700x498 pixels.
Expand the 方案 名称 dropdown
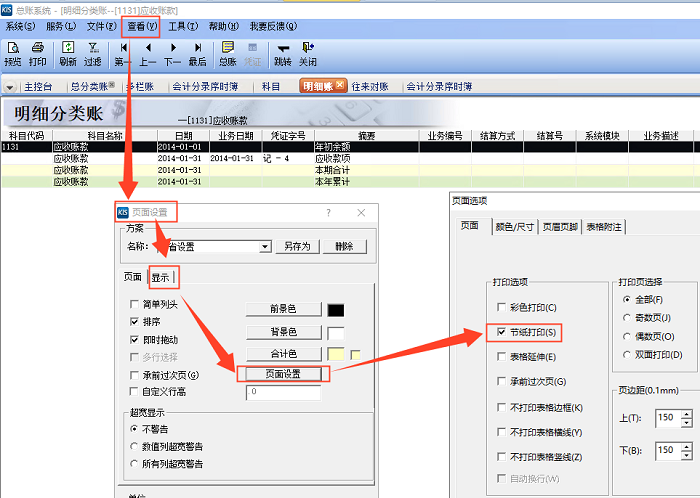265,246
